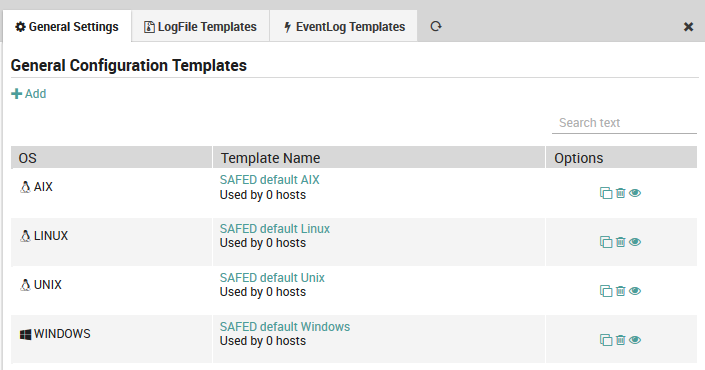Click the Template Name column header
Screen dimensions: 705x370
pos(379,158)
